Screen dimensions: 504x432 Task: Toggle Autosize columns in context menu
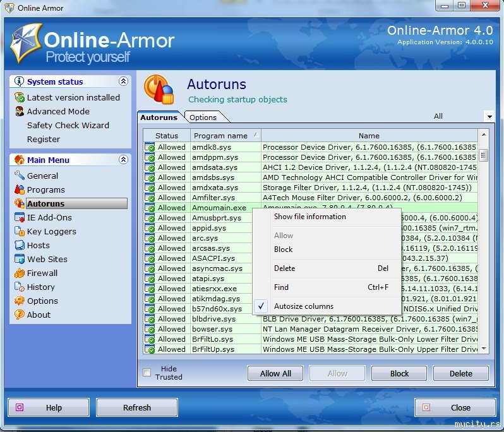click(327, 306)
